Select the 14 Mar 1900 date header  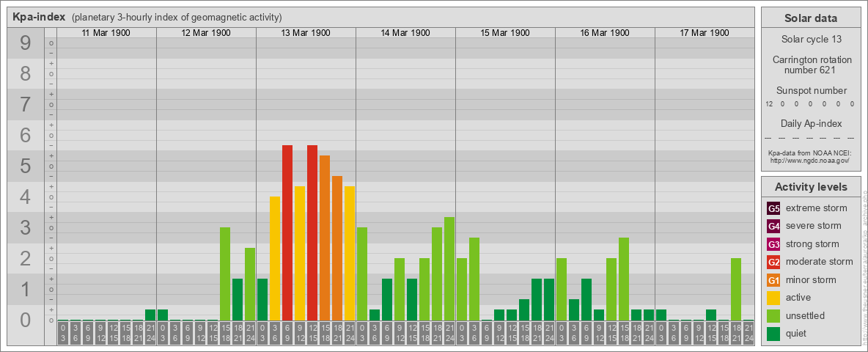coord(405,33)
